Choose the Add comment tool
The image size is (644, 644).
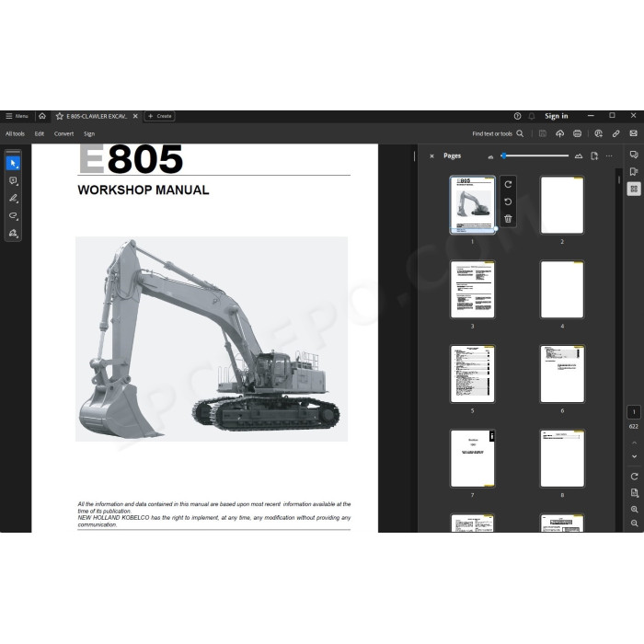[x=13, y=180]
